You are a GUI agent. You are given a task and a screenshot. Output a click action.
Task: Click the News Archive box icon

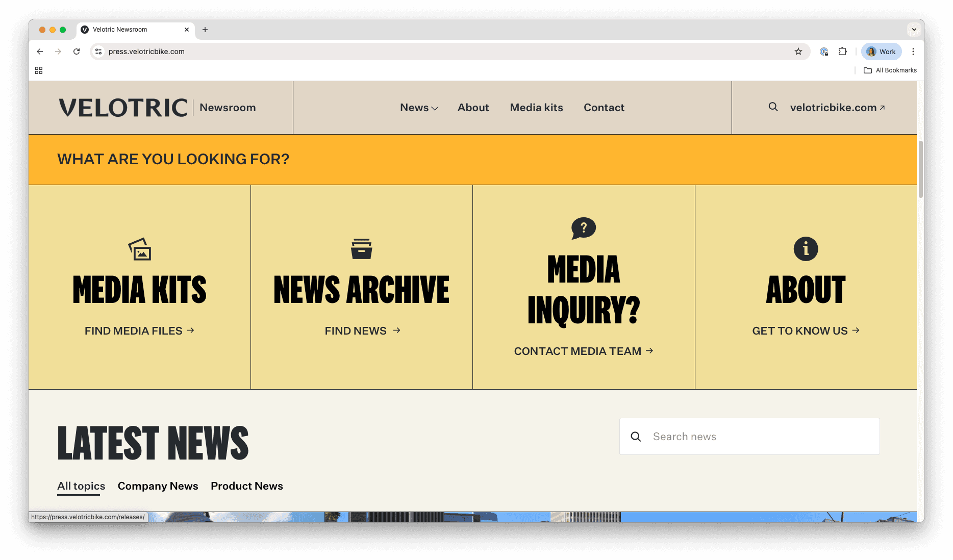(362, 249)
